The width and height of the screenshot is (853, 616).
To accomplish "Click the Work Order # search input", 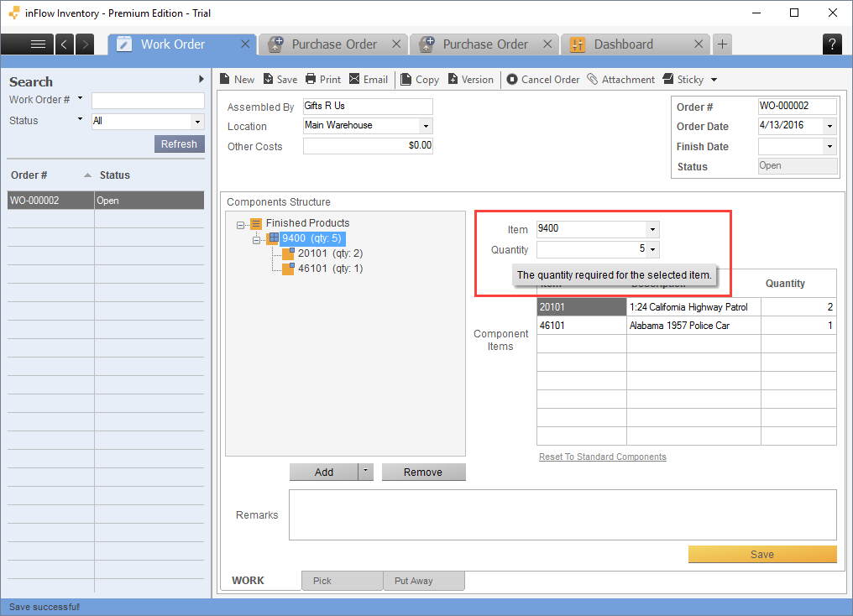I will (x=148, y=100).
